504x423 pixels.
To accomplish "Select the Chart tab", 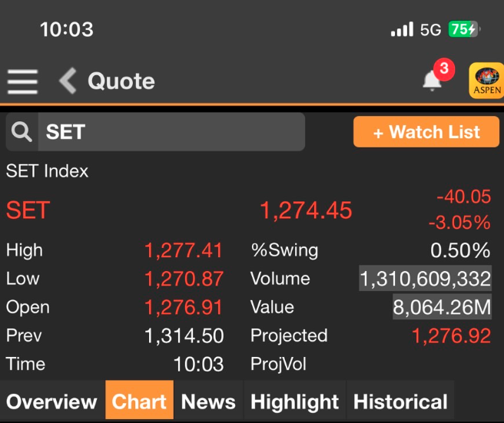I will [139, 402].
